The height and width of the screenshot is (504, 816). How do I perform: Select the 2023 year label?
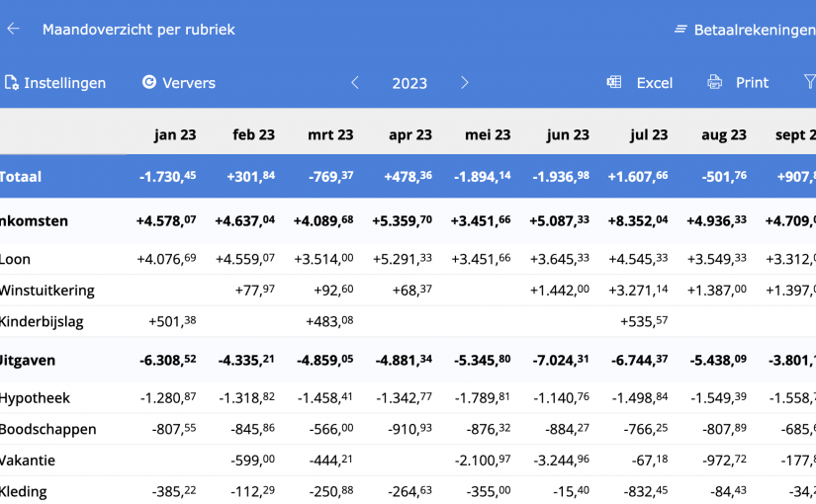409,83
